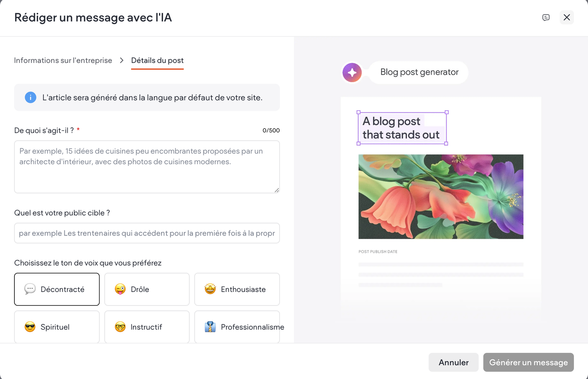The height and width of the screenshot is (379, 588).
Task: Click the blue info icon
Action: pyautogui.click(x=31, y=98)
